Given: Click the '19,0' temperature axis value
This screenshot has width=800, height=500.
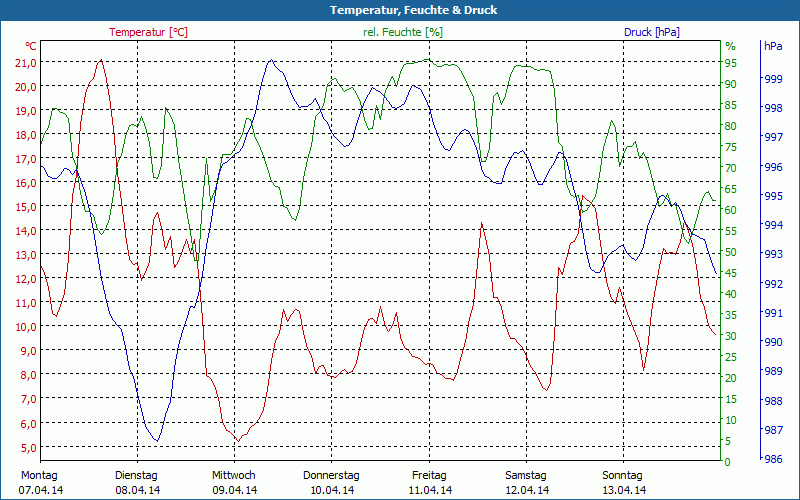Looking at the screenshot, I should (x=26, y=111).
